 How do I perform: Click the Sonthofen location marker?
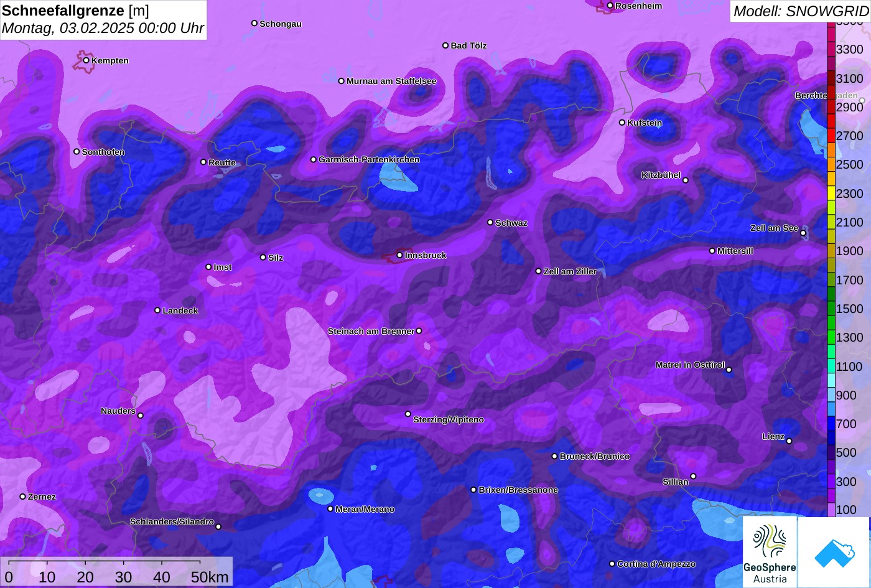[x=77, y=152]
